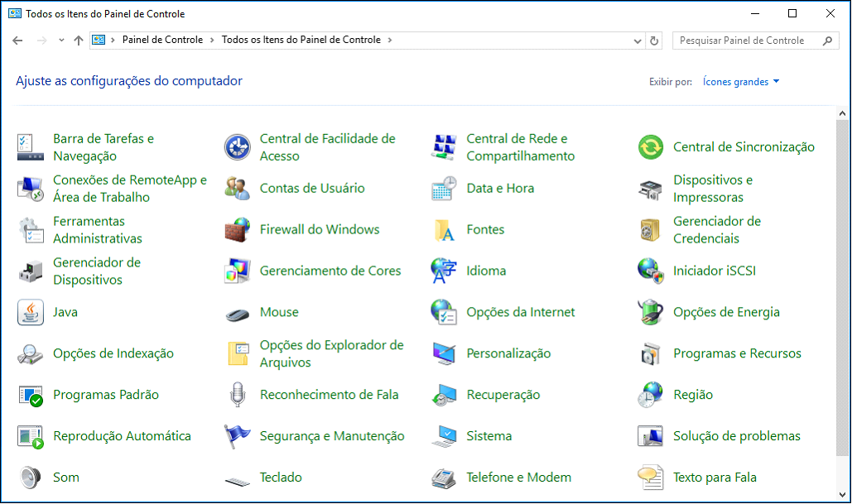Image resolution: width=852 pixels, height=504 pixels.
Task: Open the recent locations dropdown arrow
Action: [61, 41]
